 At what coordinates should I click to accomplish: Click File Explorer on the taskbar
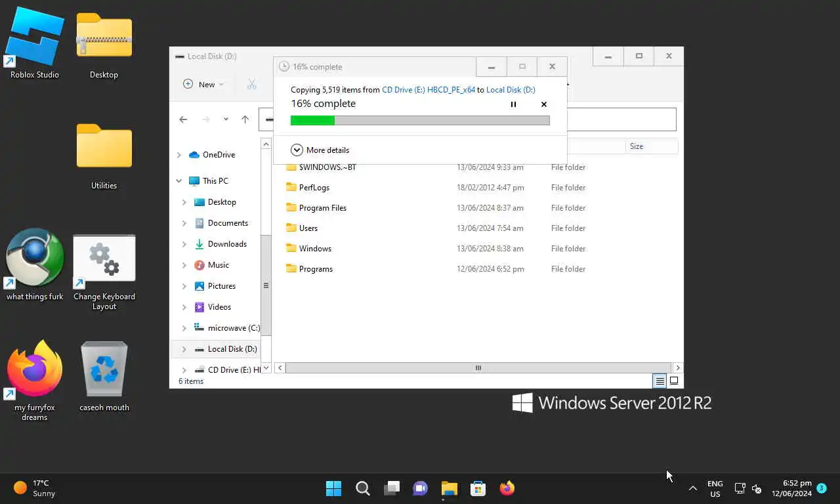(449, 488)
